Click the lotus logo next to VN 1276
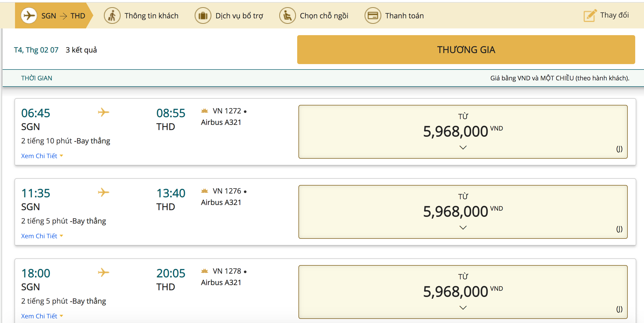The height and width of the screenshot is (323, 644). [205, 191]
